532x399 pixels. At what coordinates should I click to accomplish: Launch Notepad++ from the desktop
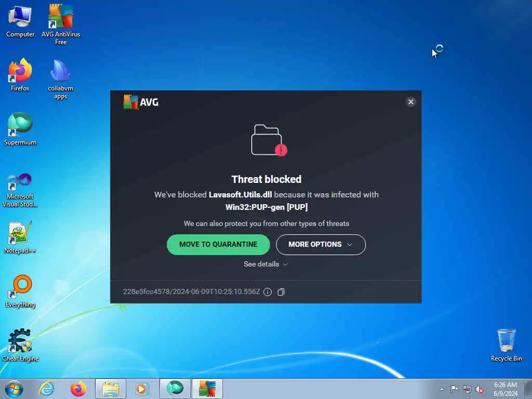click(20, 237)
